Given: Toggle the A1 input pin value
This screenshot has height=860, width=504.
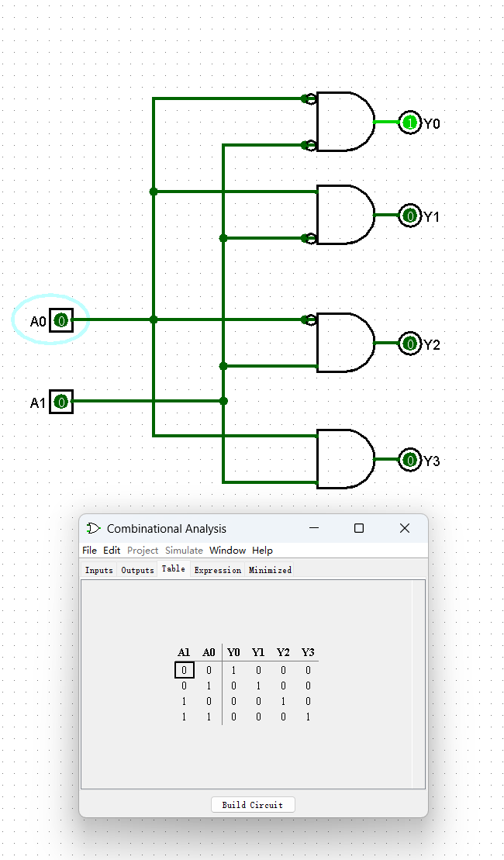Looking at the screenshot, I should [61, 402].
